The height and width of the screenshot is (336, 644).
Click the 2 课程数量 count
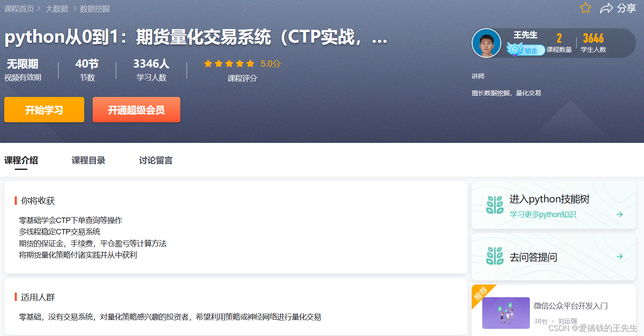[x=559, y=43]
